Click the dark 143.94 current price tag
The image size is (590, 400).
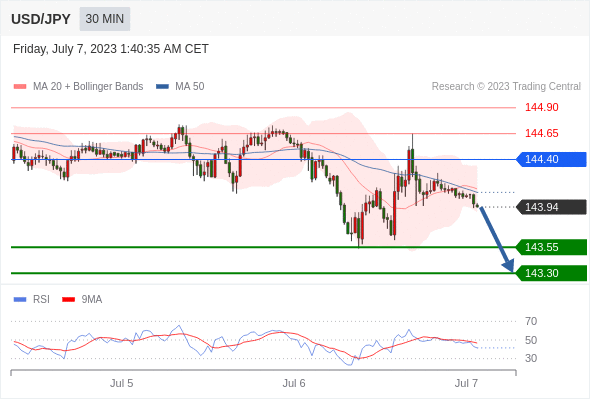[x=551, y=207]
